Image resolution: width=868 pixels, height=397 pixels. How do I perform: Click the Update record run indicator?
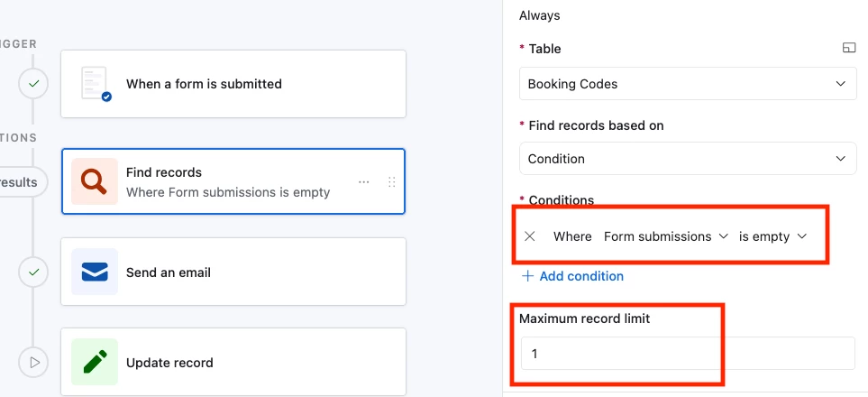(33, 363)
